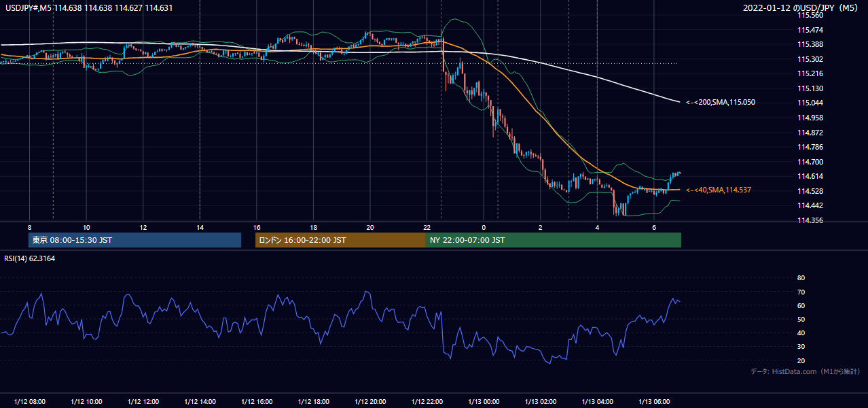The image size is (868, 408).
Task: Click price axis label 114.356
Action: [x=810, y=220]
